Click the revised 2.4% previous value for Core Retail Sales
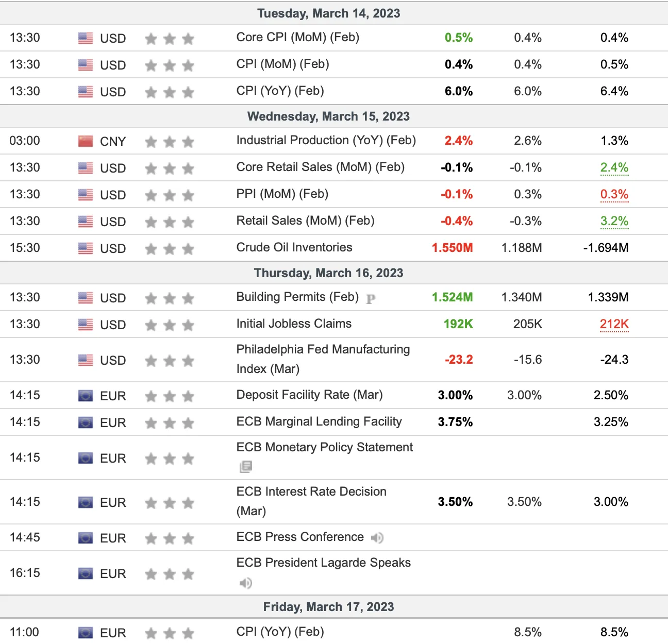The height and width of the screenshot is (644, 668). (x=614, y=167)
